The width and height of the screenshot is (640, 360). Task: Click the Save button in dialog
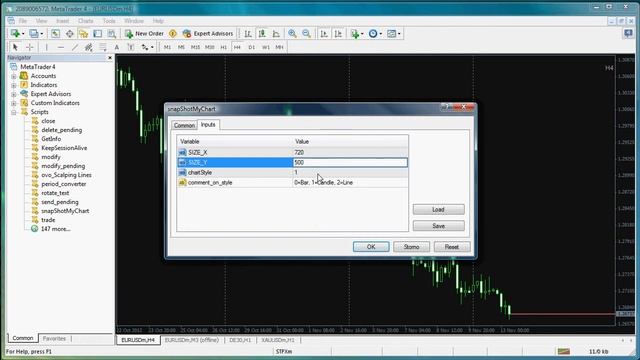click(438, 226)
